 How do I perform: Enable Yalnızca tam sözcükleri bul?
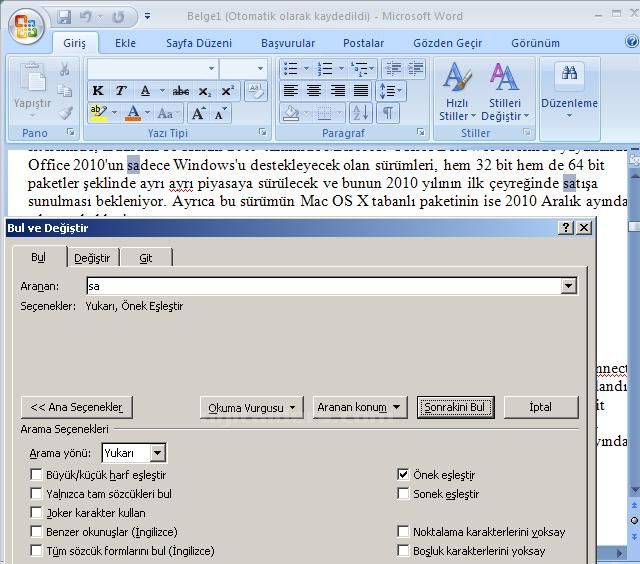(36, 494)
